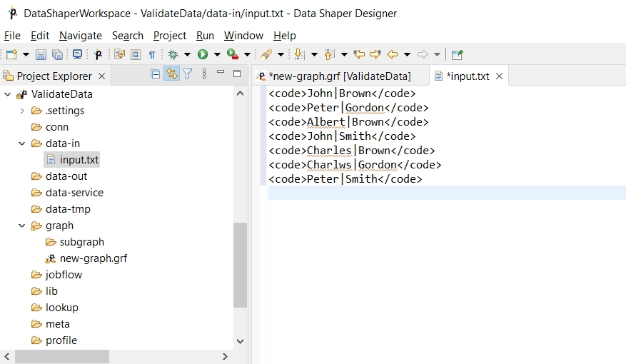Viewport: 626px width, 364px height.
Task: Open the Run dropdown arrow
Action: click(x=217, y=54)
